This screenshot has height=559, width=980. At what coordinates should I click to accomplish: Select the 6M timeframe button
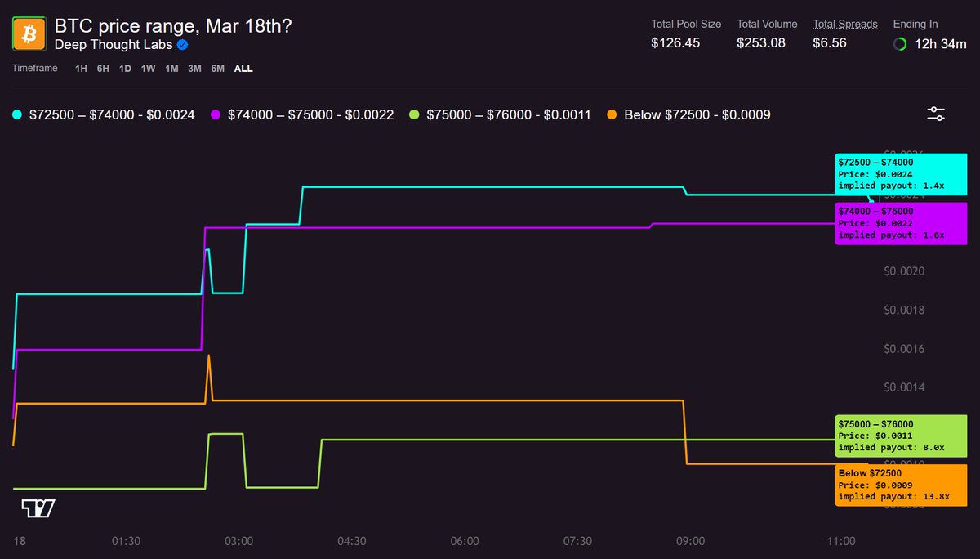(x=216, y=69)
